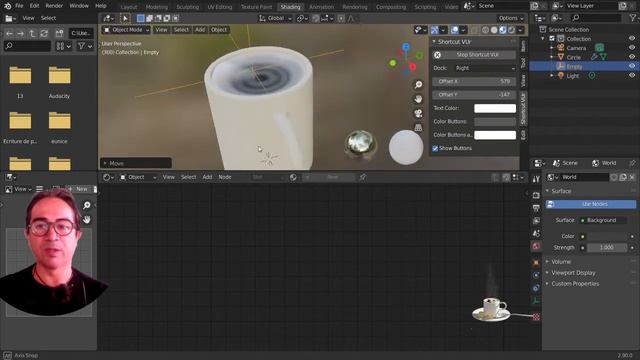Click file browser back arrow
This screenshot has width=640, height=360.
pyautogui.click(x=9, y=33)
